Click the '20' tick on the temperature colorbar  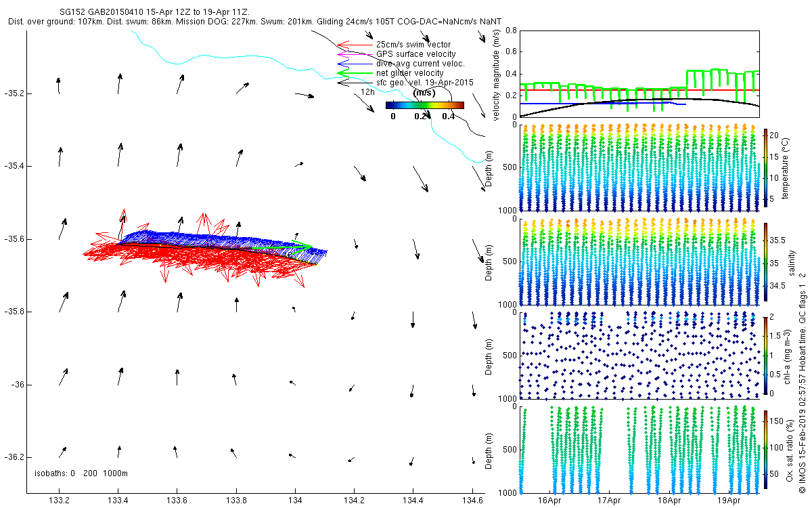coord(775,135)
